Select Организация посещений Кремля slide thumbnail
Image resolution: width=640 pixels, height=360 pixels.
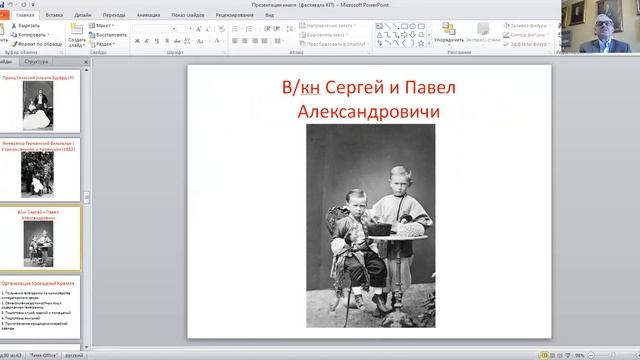[x=40, y=307]
